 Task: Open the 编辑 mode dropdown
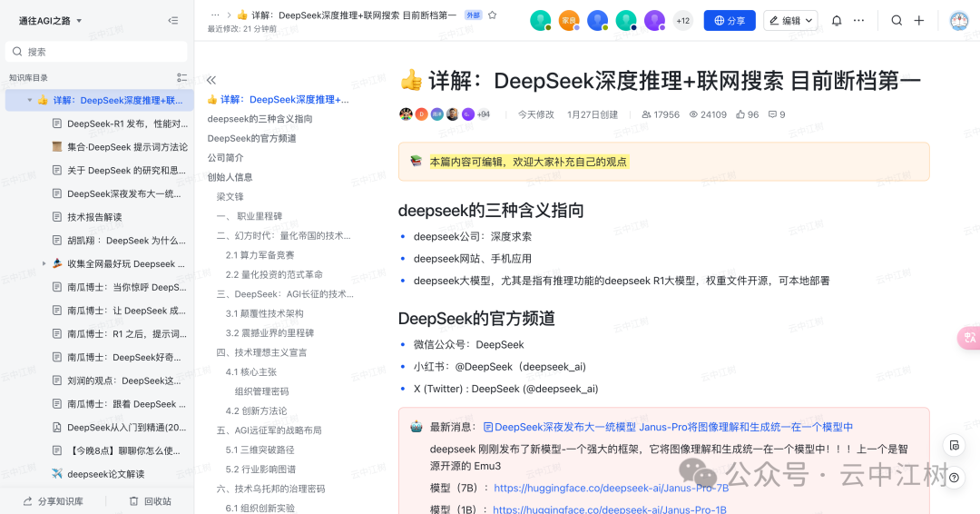[x=790, y=21]
